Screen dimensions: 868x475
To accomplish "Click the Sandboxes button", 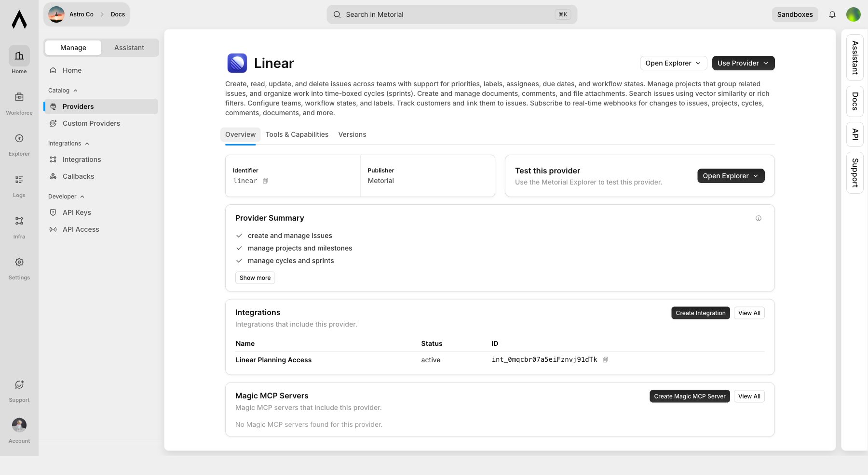I will [x=795, y=14].
